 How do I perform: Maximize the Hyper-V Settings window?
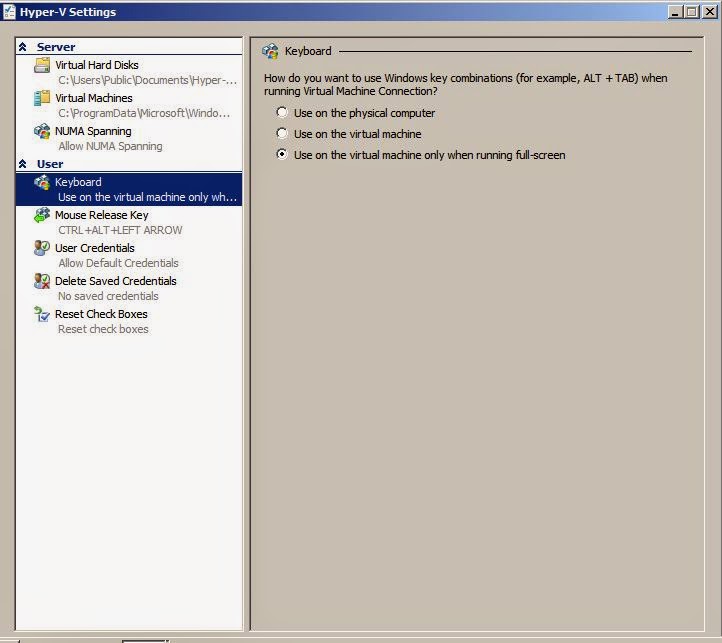click(x=692, y=12)
